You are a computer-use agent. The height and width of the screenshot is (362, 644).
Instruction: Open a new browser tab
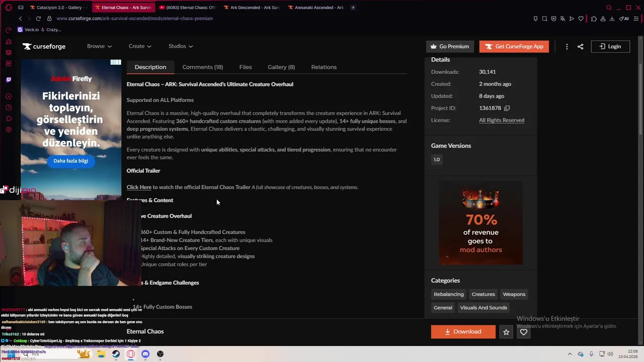353,8
